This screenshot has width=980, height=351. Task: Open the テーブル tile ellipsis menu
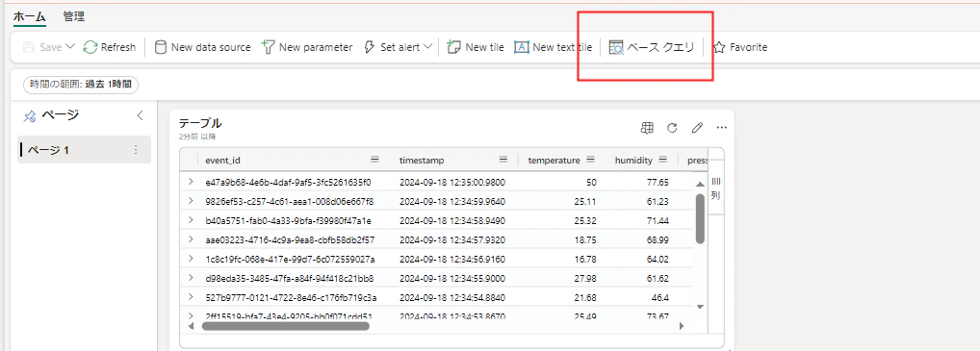click(x=722, y=128)
